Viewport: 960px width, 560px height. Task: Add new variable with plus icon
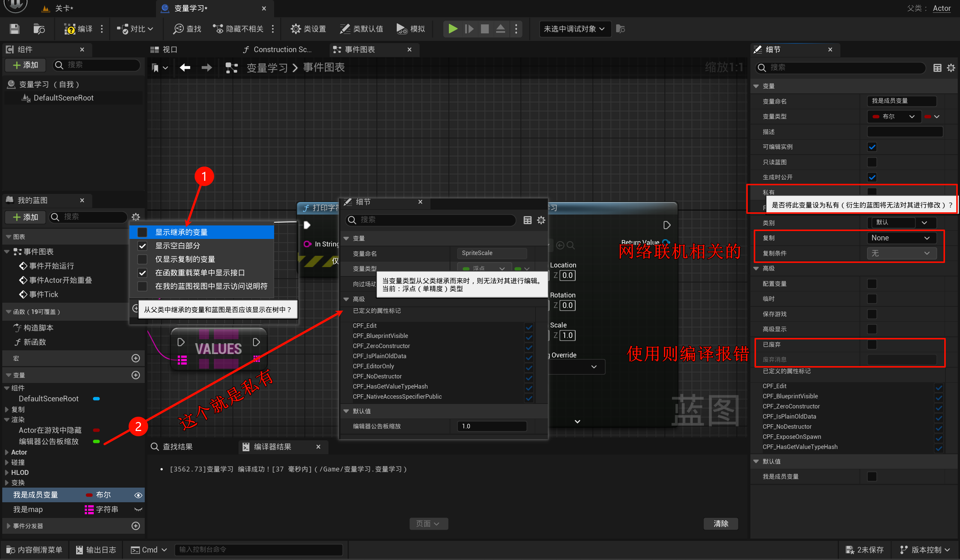tap(136, 375)
